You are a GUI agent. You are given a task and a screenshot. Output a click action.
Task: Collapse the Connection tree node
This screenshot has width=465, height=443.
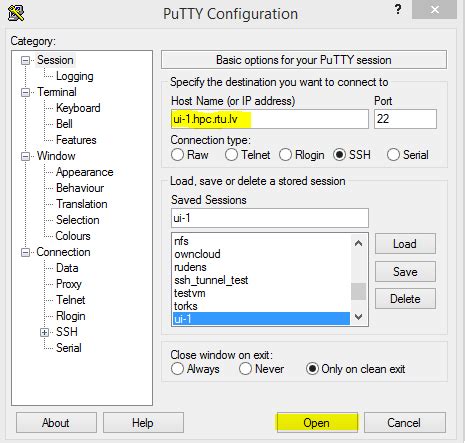pyautogui.click(x=25, y=252)
